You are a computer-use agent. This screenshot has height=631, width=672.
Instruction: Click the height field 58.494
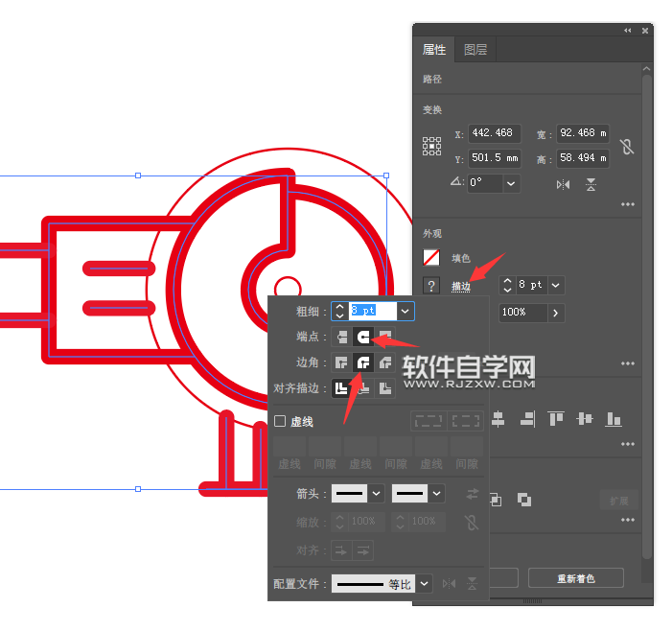point(583,158)
